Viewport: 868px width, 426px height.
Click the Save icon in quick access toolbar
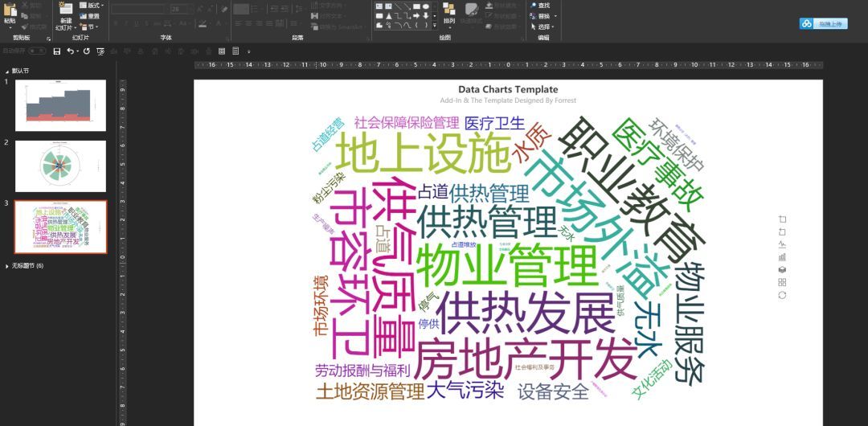[x=56, y=51]
